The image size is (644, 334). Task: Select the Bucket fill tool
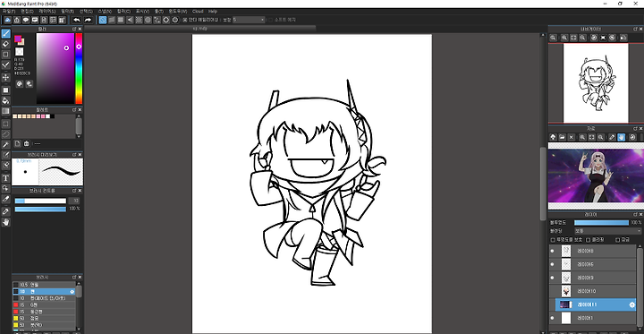[5, 100]
